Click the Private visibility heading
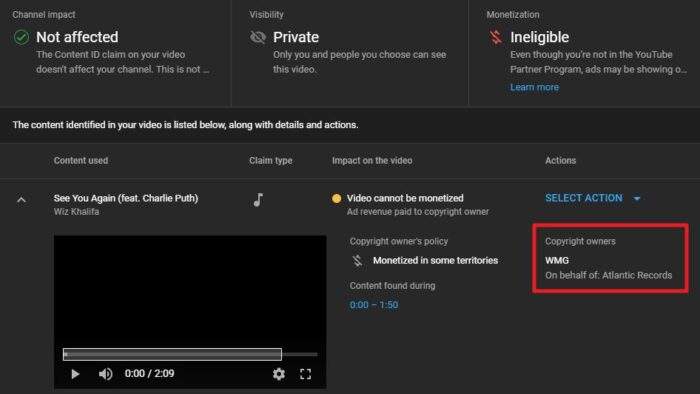The image size is (700, 394). 296,37
